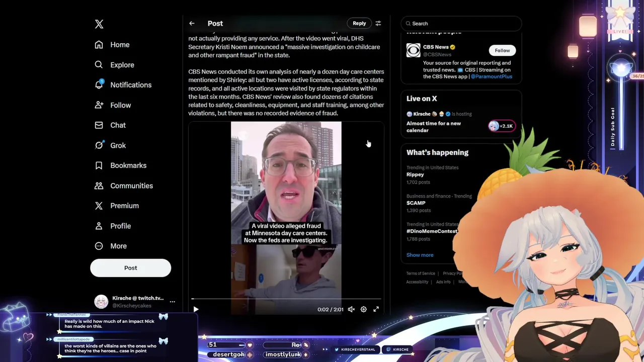Play the CBS News video
This screenshot has height=362, width=644.
(196, 309)
